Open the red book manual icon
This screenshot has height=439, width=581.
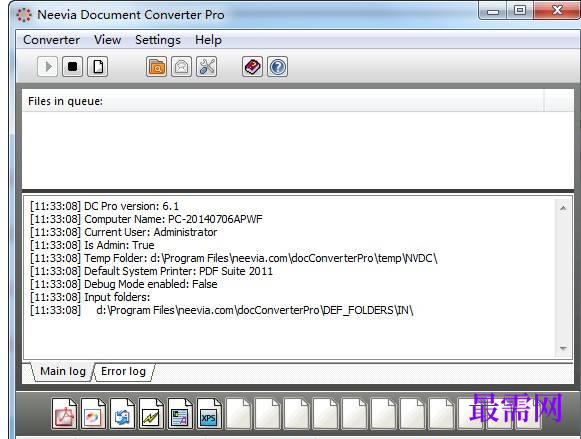tap(253, 67)
